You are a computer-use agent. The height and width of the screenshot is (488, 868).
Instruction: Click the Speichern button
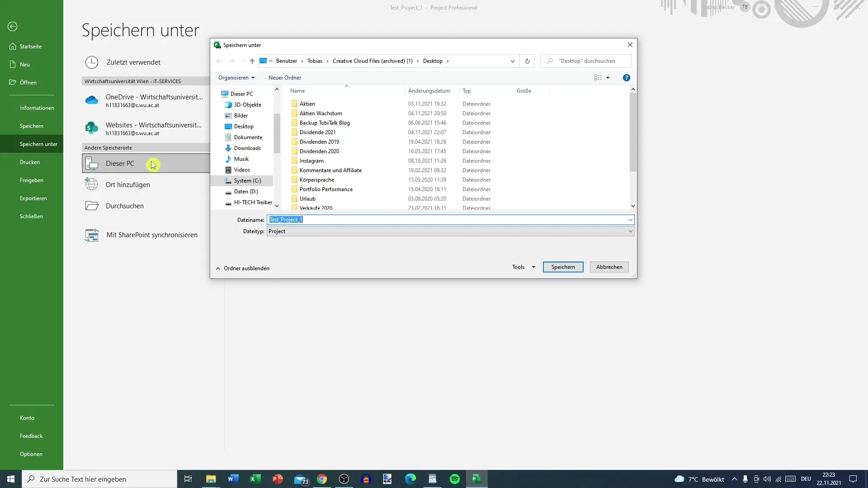[x=563, y=266]
